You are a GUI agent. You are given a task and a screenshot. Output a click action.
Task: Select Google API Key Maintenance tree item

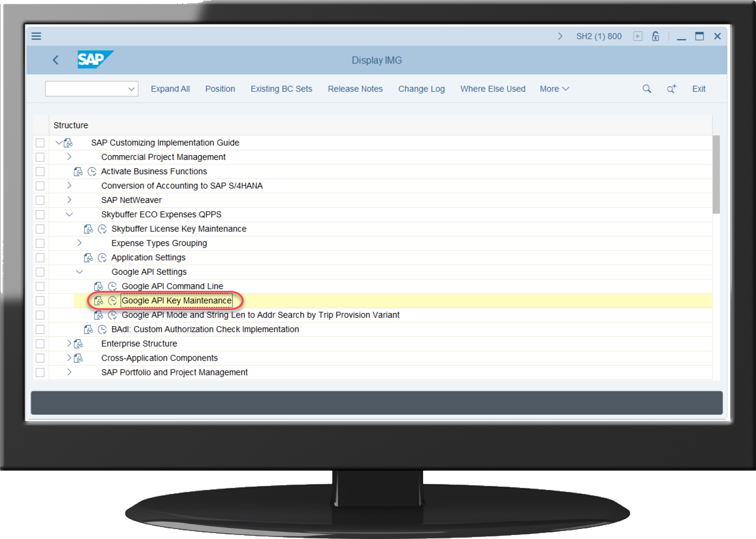[176, 301]
